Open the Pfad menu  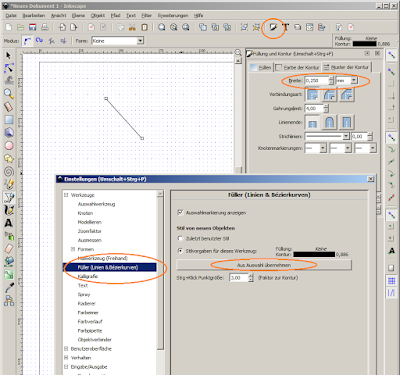[115, 15]
